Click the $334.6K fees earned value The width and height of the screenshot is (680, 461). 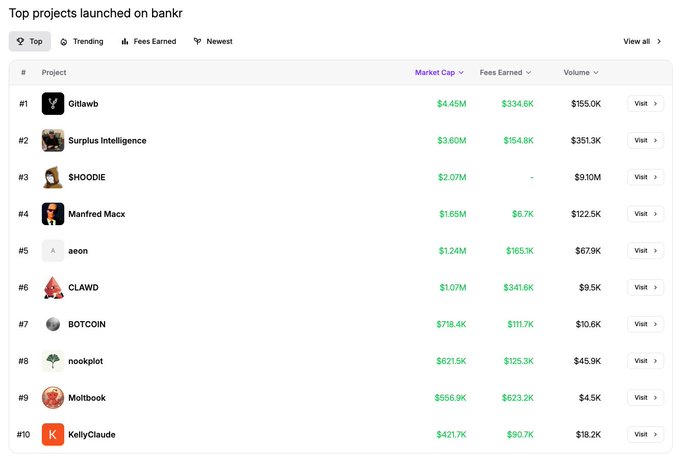click(x=517, y=104)
